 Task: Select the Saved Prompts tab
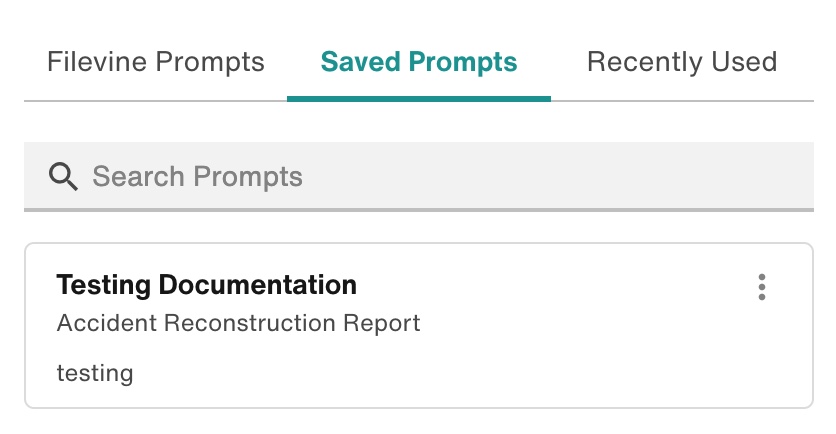pyautogui.click(x=419, y=62)
